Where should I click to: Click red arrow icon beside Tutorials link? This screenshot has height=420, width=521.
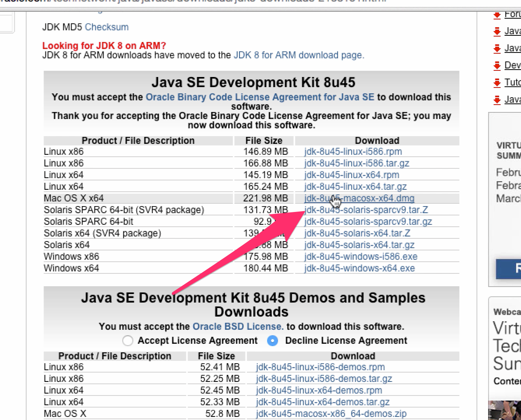click(x=497, y=82)
